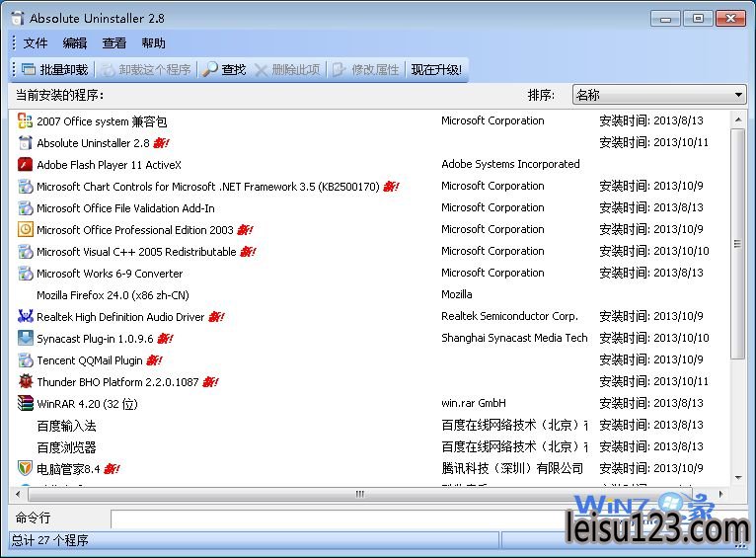Viewport: 756px width, 558px height.
Task: Click win.rar GmbH publisher text
Action: (474, 403)
